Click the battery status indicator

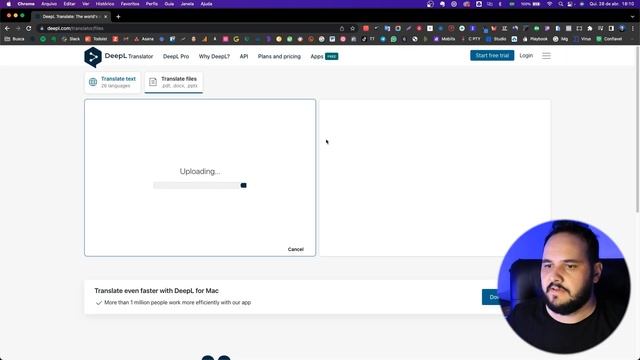coord(530,4)
